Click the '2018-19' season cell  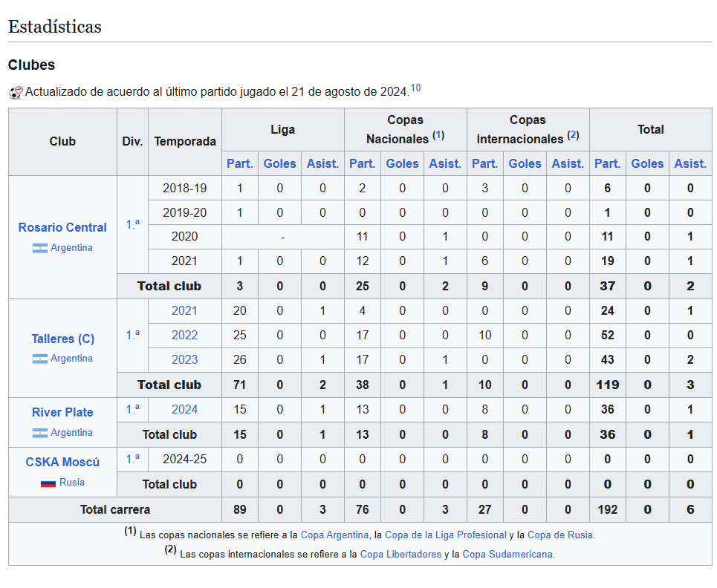pos(185,189)
